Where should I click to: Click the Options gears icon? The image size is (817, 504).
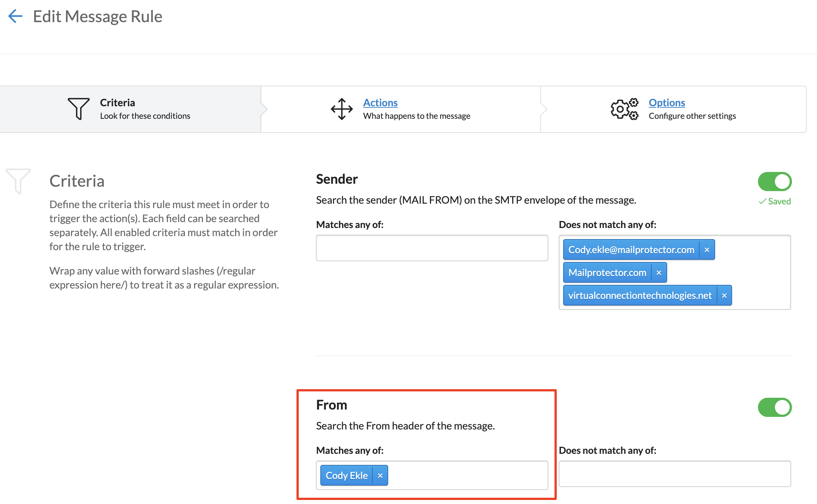pyautogui.click(x=624, y=109)
